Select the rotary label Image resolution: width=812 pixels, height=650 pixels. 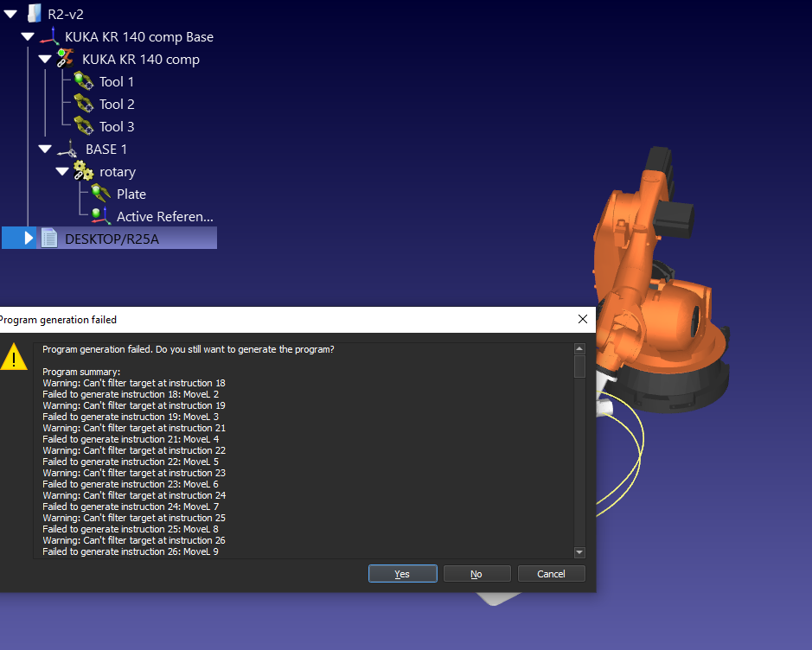coord(118,172)
